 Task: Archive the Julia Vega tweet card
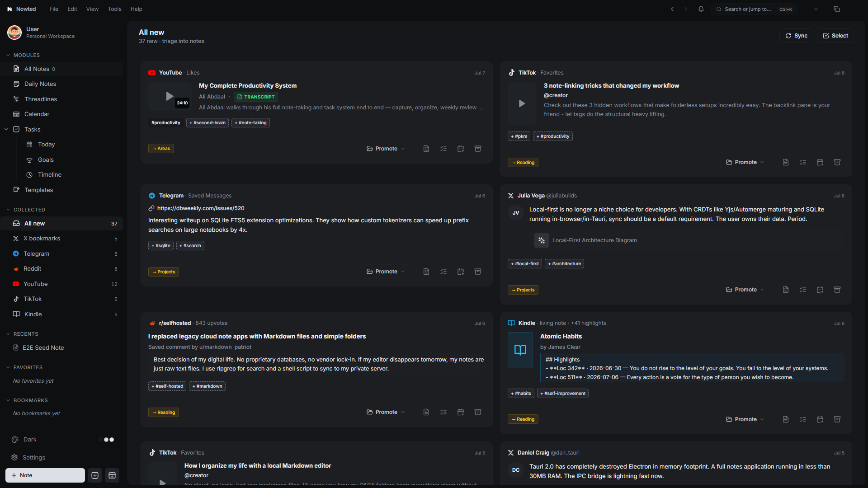837,290
